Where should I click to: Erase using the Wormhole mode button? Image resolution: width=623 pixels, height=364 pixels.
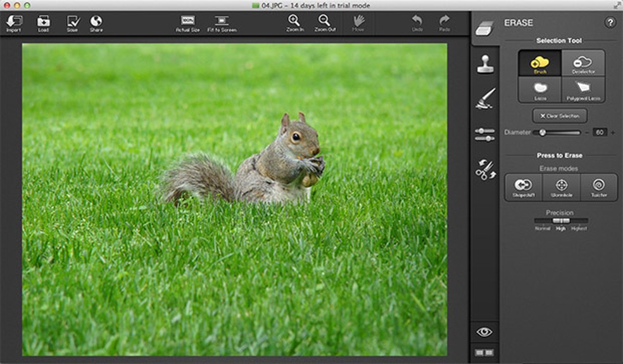point(561,187)
